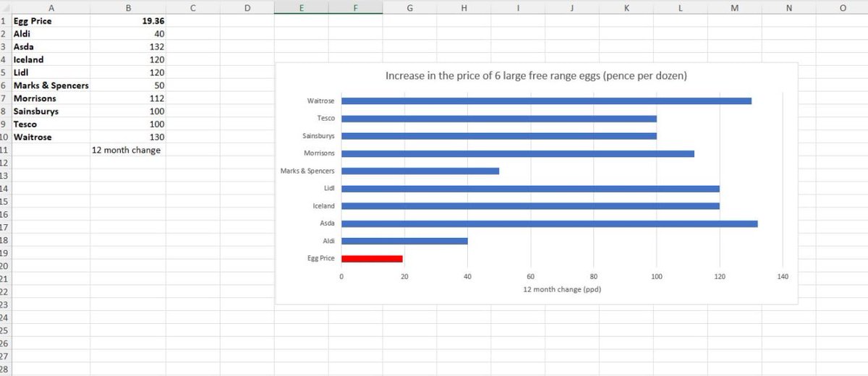Select highlighted column F header

click(x=355, y=7)
